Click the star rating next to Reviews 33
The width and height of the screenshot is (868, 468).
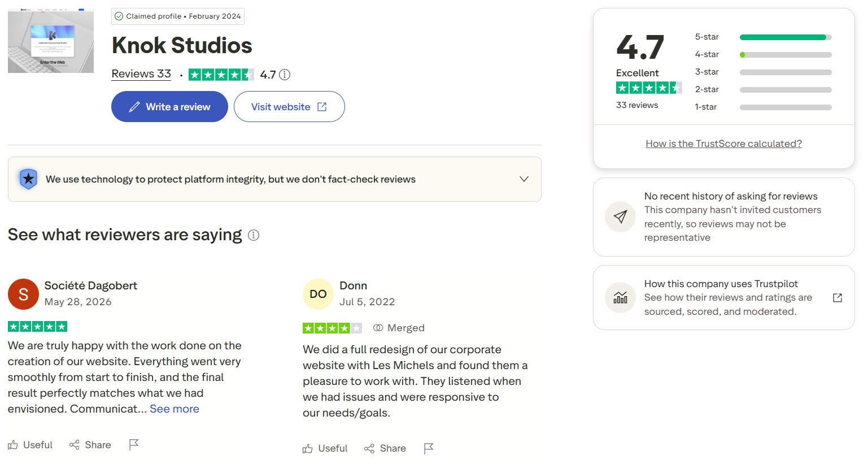[x=221, y=75]
